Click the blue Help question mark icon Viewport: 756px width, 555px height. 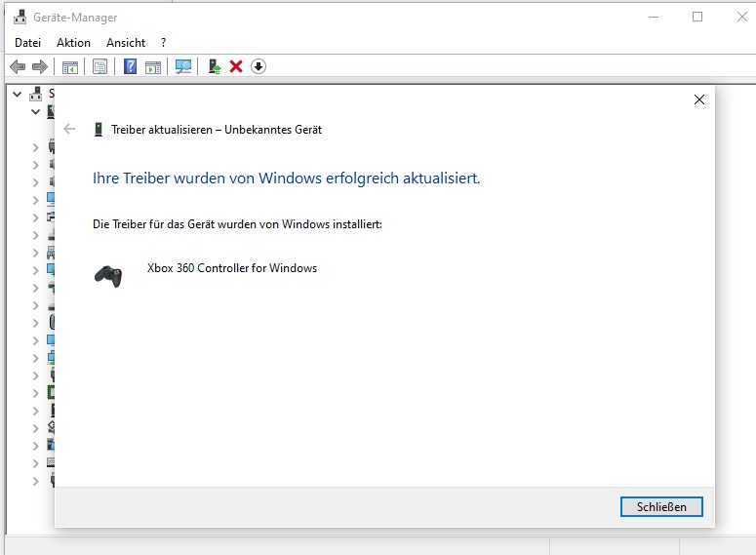(x=130, y=66)
